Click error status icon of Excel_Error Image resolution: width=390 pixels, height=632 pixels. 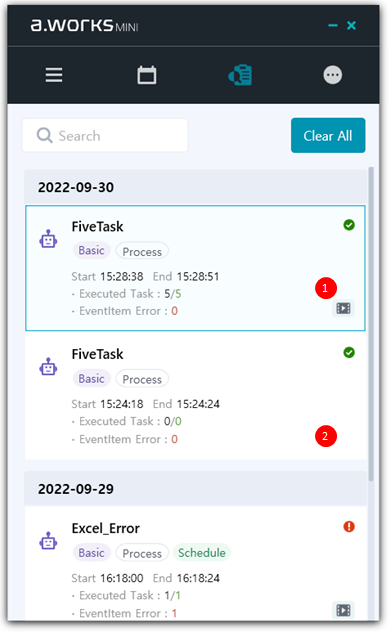(x=349, y=526)
